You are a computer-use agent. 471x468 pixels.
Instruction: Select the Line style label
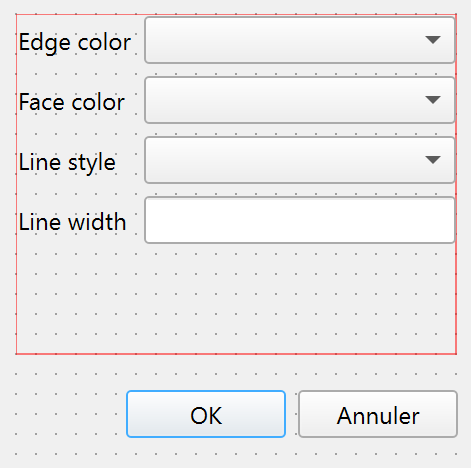[67, 163]
